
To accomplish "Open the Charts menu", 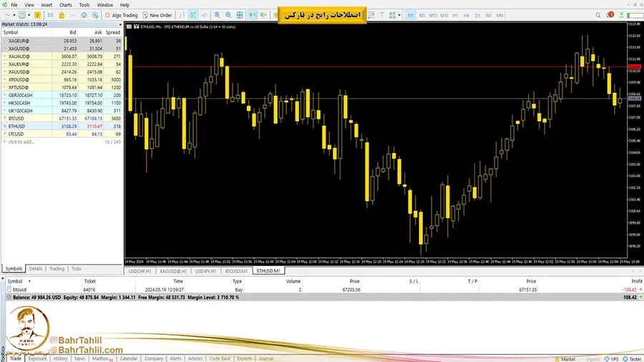I will (66, 4).
